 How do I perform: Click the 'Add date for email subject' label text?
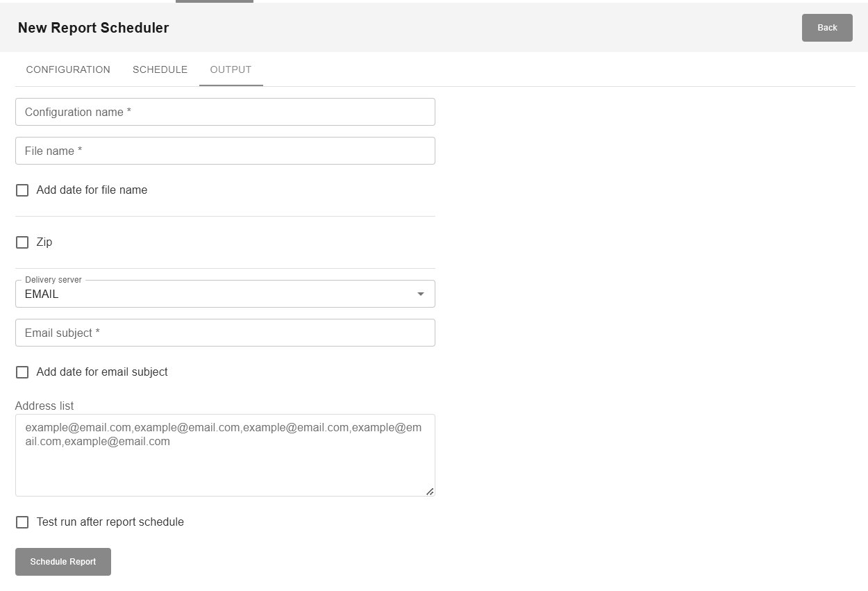[102, 372]
